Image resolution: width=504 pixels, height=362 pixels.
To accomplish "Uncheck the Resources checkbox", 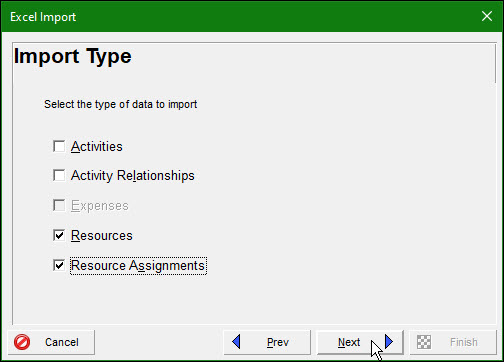I will [59, 235].
